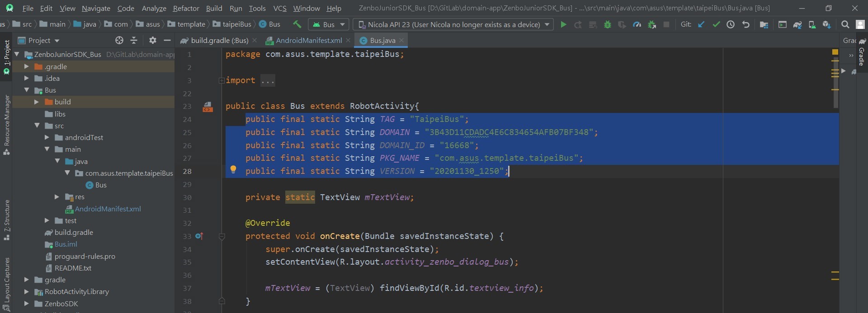The image size is (868, 313).
Task: Click the Search Everywhere magnifier icon
Action: [x=845, y=24]
